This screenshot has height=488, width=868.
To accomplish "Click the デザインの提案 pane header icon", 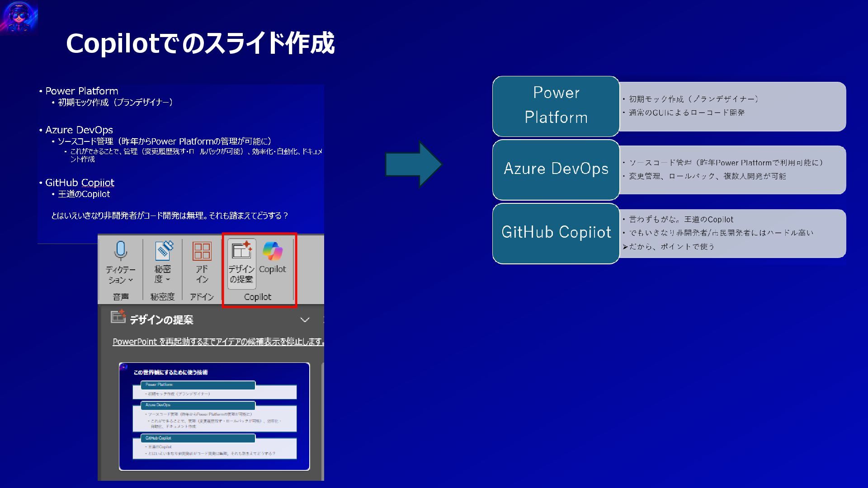I will pyautogui.click(x=118, y=317).
